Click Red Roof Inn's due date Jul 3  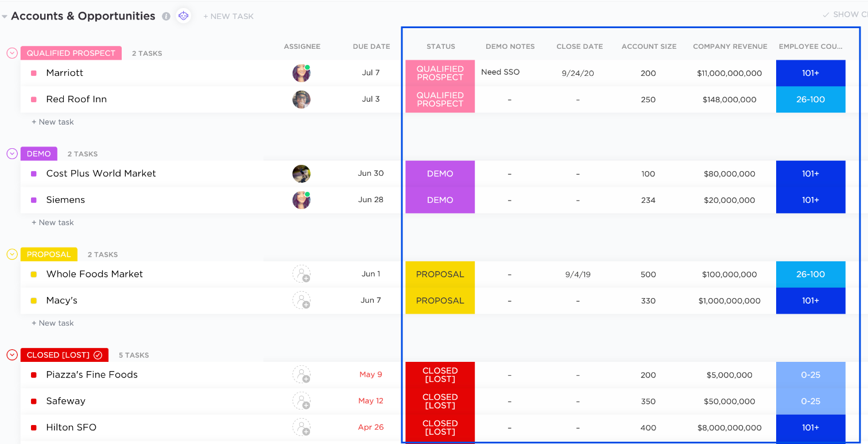click(371, 99)
